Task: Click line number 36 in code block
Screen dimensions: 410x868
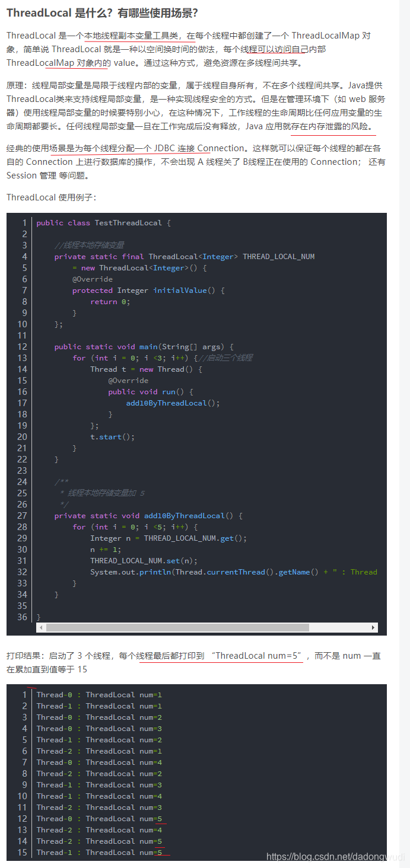Action: point(22,617)
